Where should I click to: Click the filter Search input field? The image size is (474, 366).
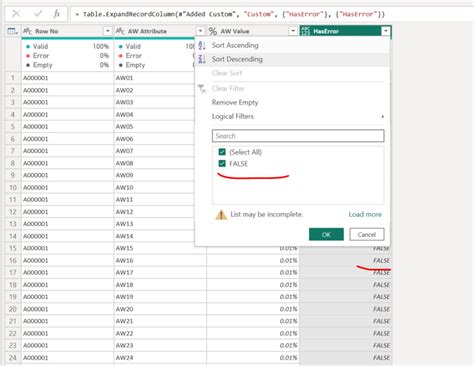pyautogui.click(x=298, y=136)
